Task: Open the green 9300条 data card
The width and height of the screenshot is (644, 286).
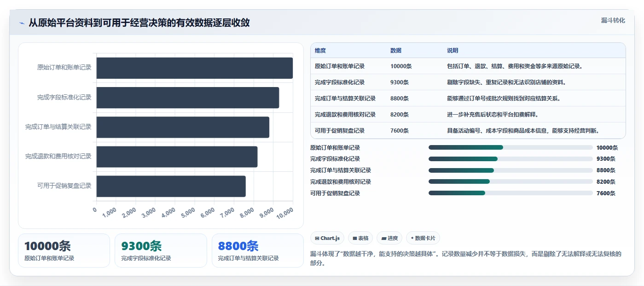Action: point(161,251)
